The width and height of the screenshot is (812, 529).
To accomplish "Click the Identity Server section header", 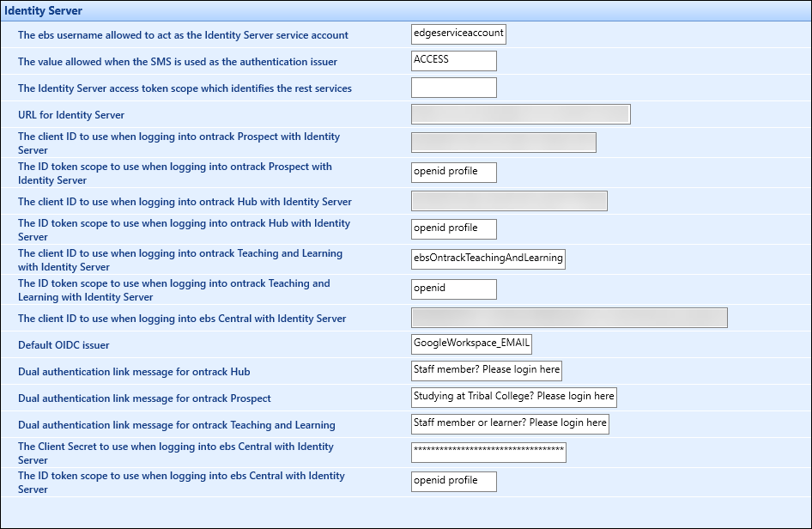I will pos(44,10).
